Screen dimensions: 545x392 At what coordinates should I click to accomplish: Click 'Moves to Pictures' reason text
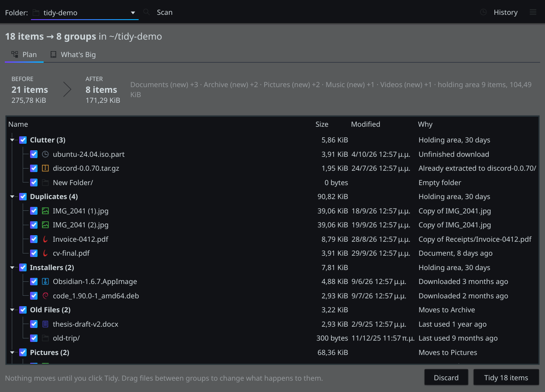[448, 352]
